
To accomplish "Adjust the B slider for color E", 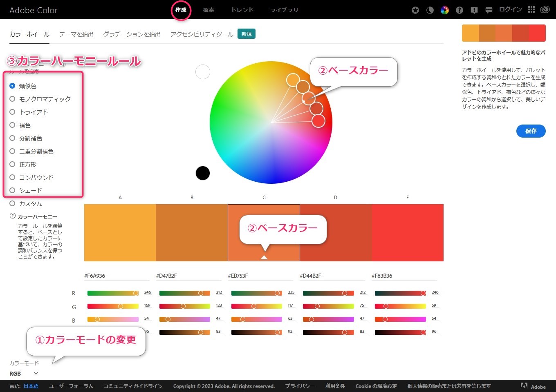I will click(400, 319).
